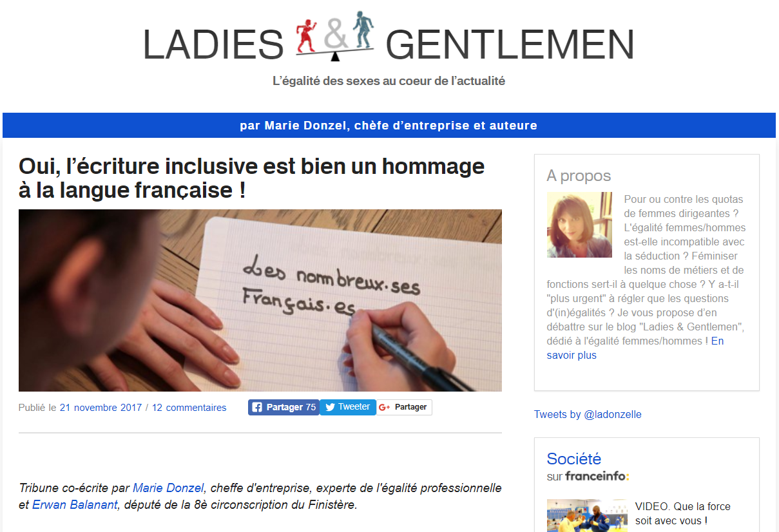The height and width of the screenshot is (532, 779).
Task: Share the article with Facebook Partager button
Action: coord(284,407)
